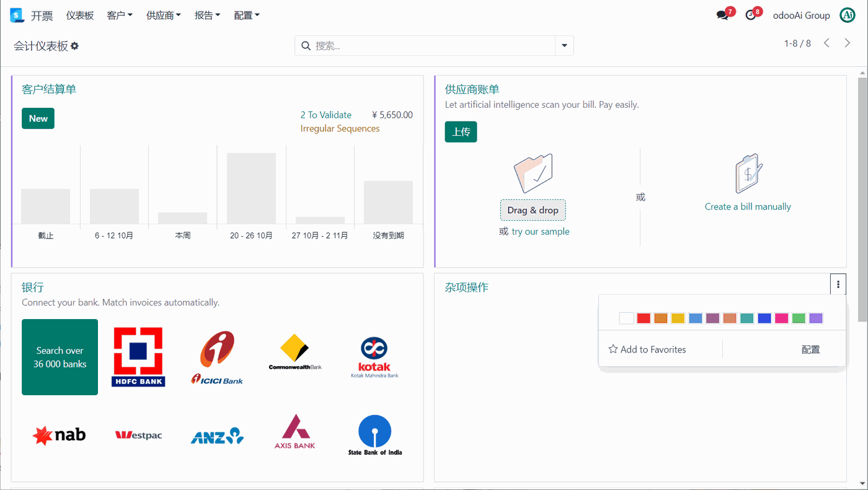The height and width of the screenshot is (490, 868).
Task: Go to next page arrow
Action: [x=848, y=43]
